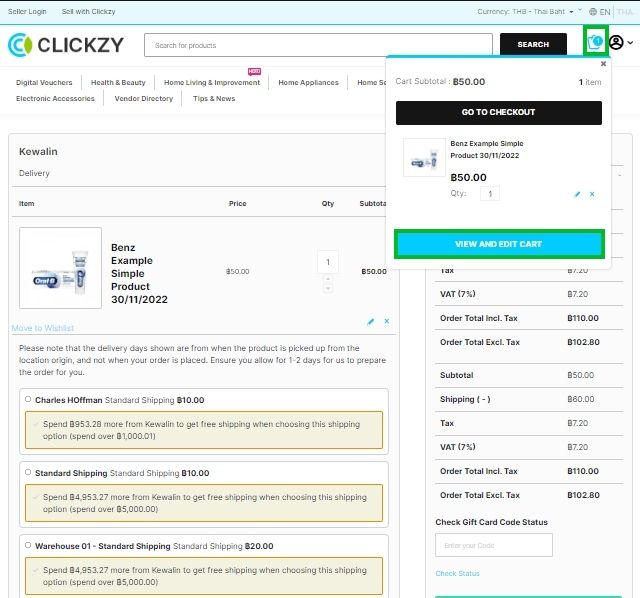Open Electronic Accessories category
This screenshot has width=640, height=598.
tap(55, 98)
